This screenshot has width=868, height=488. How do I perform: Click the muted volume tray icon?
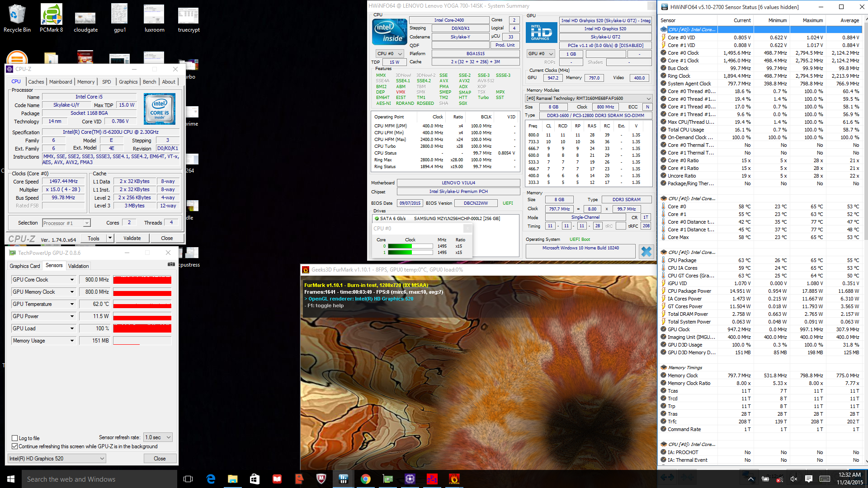click(x=794, y=479)
